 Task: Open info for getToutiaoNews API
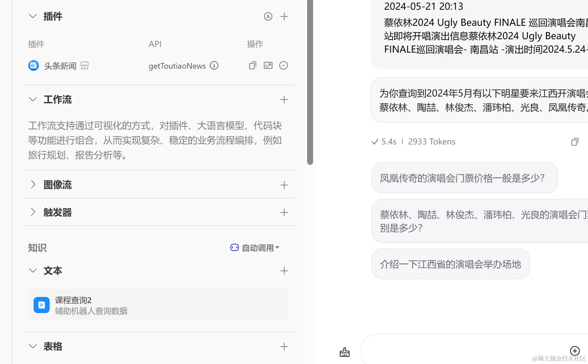tap(214, 66)
